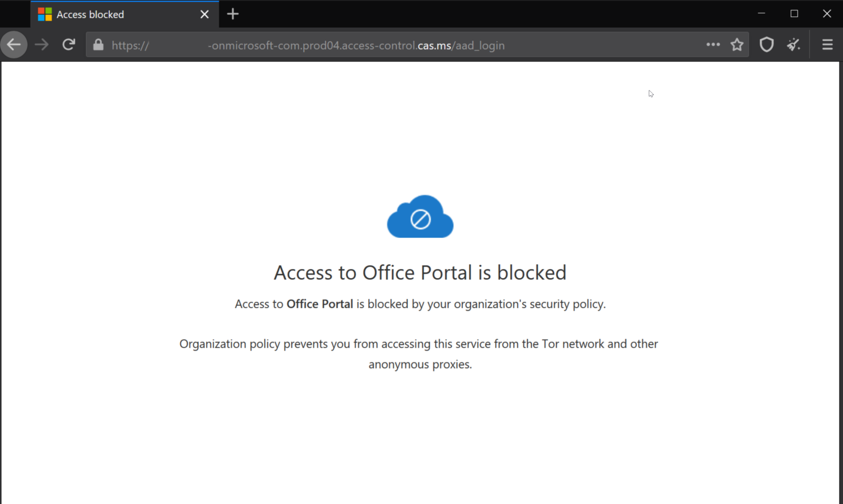843x504 pixels.
Task: Click the Microsoft logo tab favicon
Action: coord(45,15)
